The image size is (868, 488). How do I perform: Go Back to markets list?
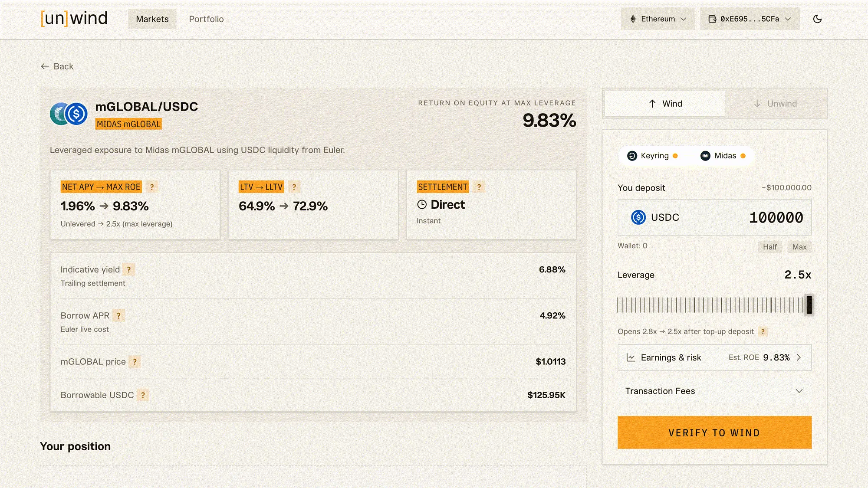point(57,66)
